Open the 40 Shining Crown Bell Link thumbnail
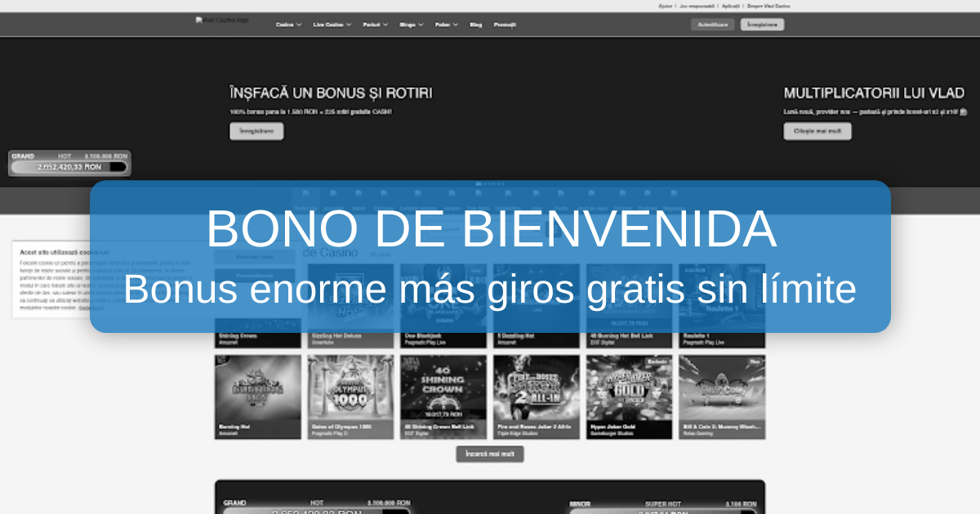This screenshot has width=980, height=514. (x=443, y=397)
